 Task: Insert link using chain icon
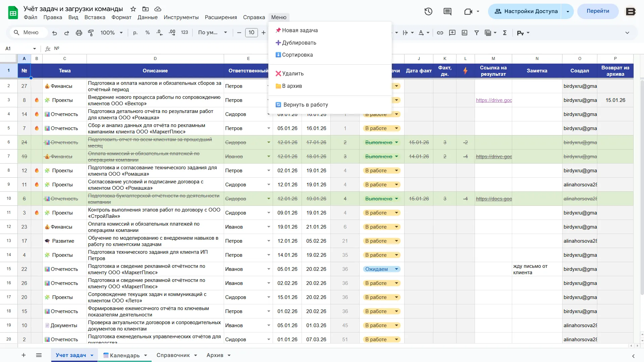[x=440, y=33]
